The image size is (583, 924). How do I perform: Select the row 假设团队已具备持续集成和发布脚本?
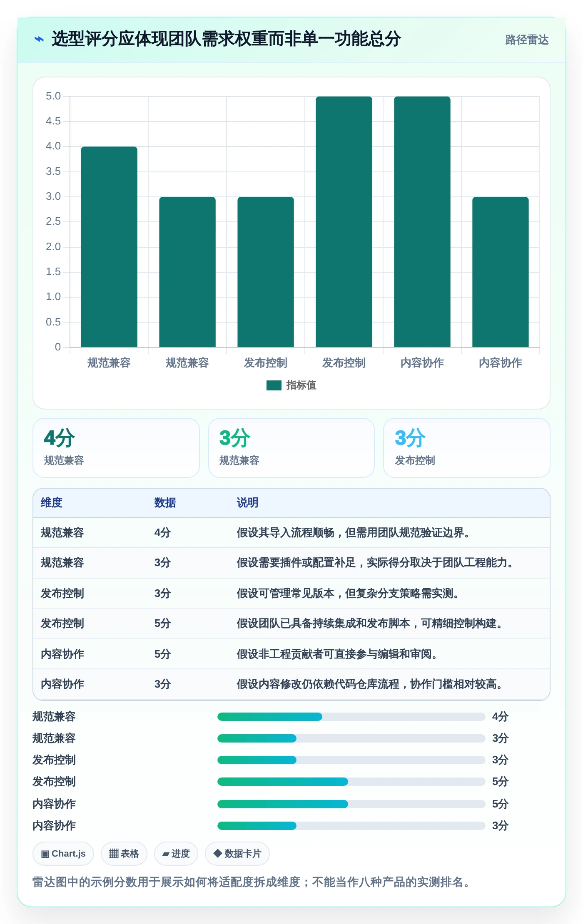[291, 623]
